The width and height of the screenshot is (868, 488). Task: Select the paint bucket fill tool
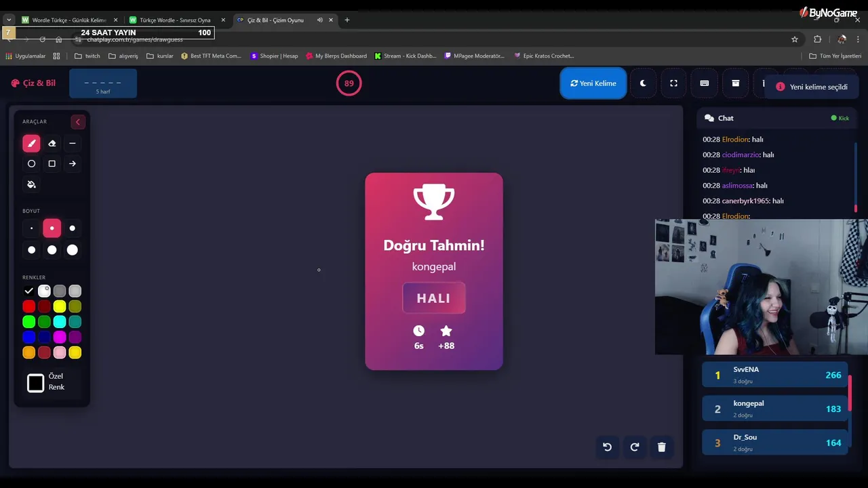31,184
